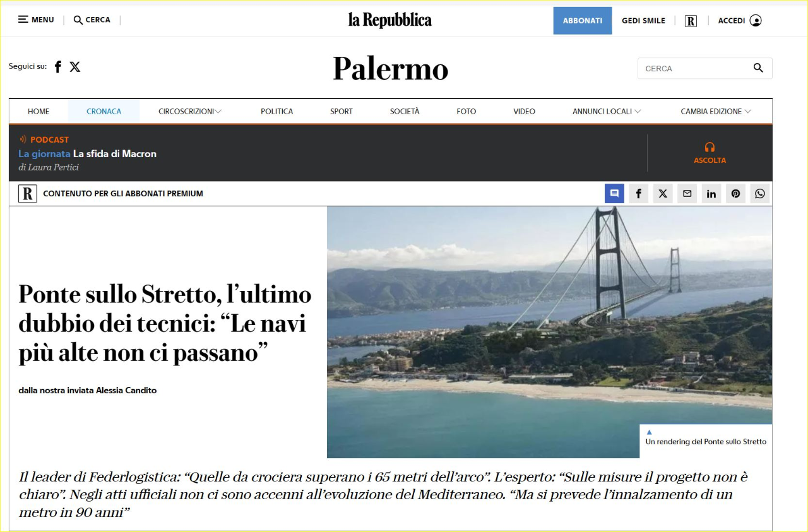This screenshot has height=532, width=808.
Task: Click the search magnifier in Cerca box
Action: click(x=758, y=68)
